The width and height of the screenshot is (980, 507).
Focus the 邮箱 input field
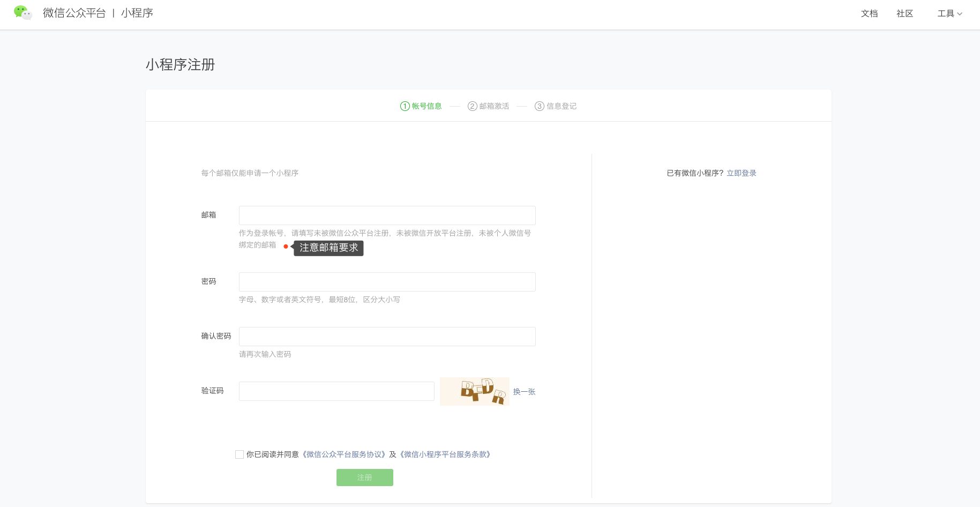[x=387, y=215]
